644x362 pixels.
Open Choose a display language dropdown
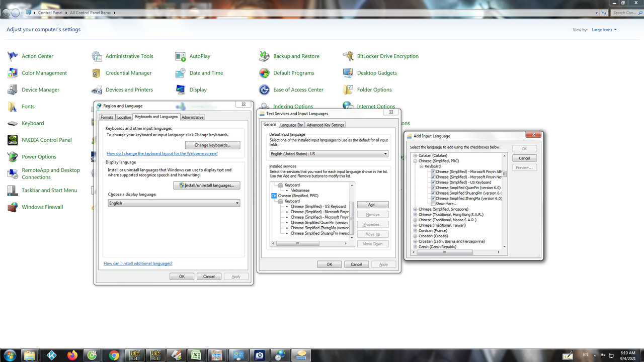pos(174,203)
